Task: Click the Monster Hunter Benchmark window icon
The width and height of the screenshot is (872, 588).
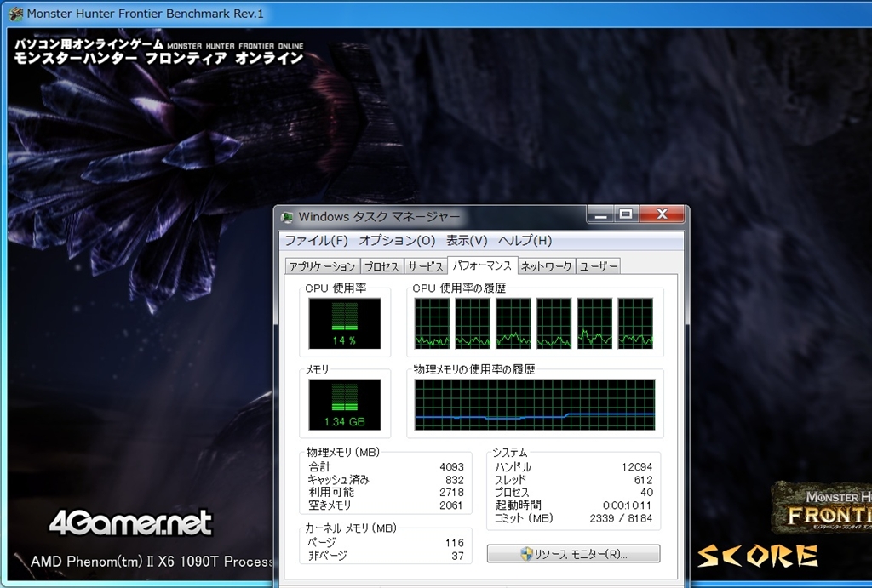Action: click(15, 14)
